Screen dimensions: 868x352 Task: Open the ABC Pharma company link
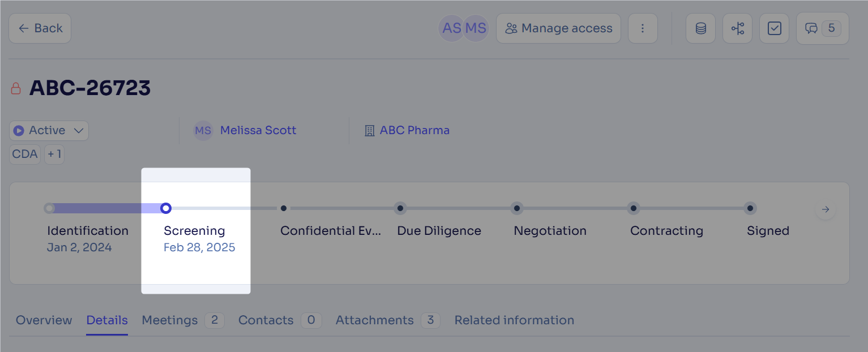tap(414, 131)
